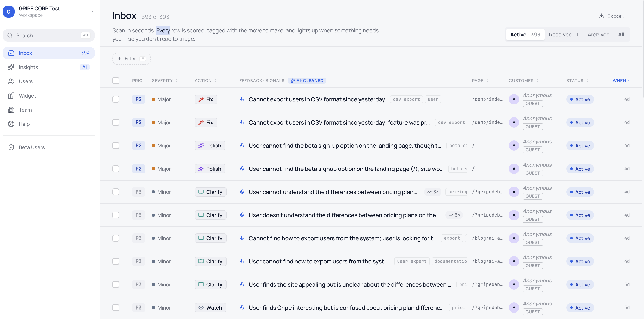Open Insights in the sidebar
Screen dimensions: 644x319
point(49,67)
